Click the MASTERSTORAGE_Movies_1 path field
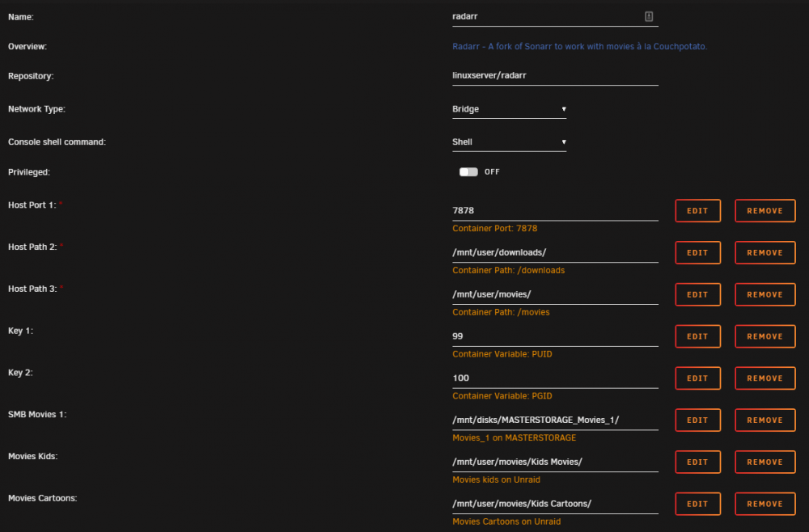Screen dimensions: 809x532 [555, 420]
